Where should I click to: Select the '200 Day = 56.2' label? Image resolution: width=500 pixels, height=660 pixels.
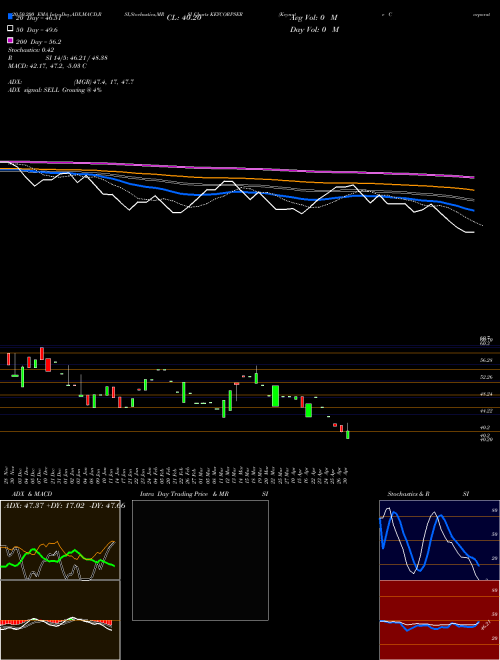[39, 42]
